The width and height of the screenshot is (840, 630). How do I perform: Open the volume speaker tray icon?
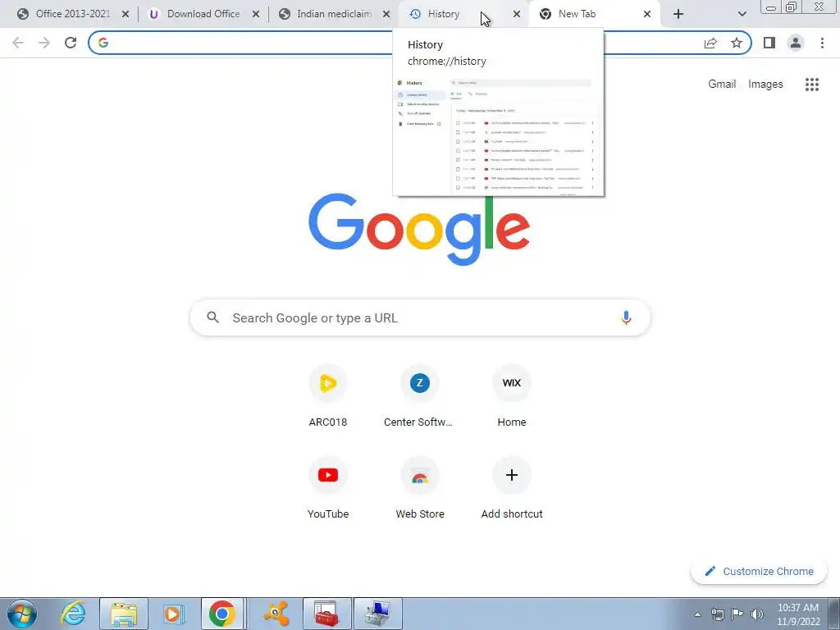[x=757, y=614]
